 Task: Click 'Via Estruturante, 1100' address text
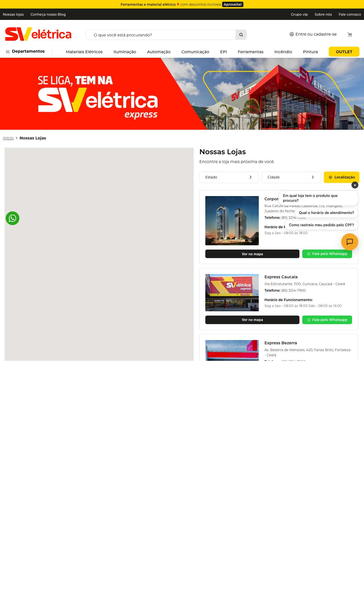(x=305, y=284)
